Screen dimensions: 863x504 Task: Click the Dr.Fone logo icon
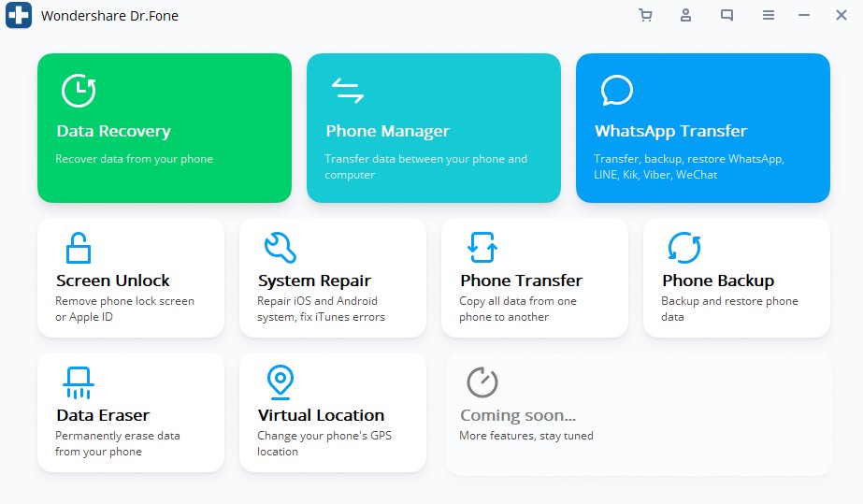click(x=19, y=15)
